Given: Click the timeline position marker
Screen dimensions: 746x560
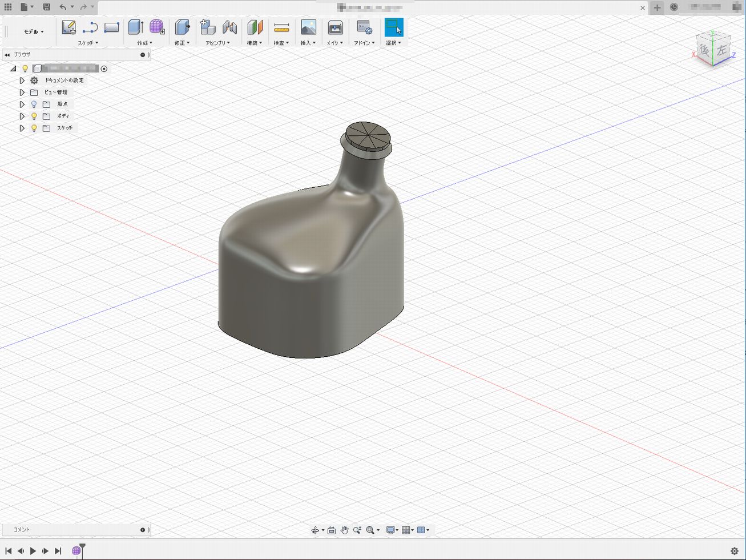Looking at the screenshot, I should tap(82, 549).
